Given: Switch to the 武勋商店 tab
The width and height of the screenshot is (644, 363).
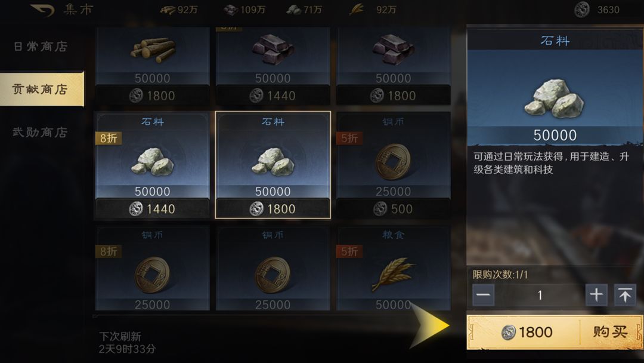Looking at the screenshot, I should (41, 132).
